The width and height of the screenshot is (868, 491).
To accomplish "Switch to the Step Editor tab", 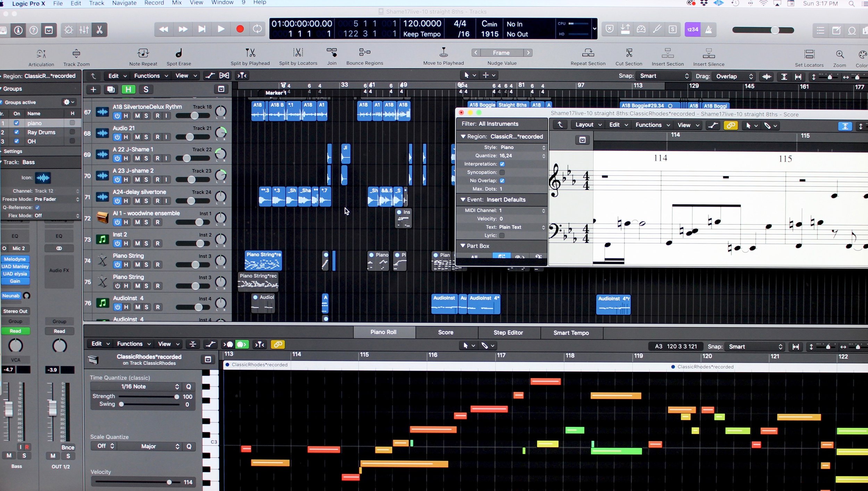I will pyautogui.click(x=508, y=332).
